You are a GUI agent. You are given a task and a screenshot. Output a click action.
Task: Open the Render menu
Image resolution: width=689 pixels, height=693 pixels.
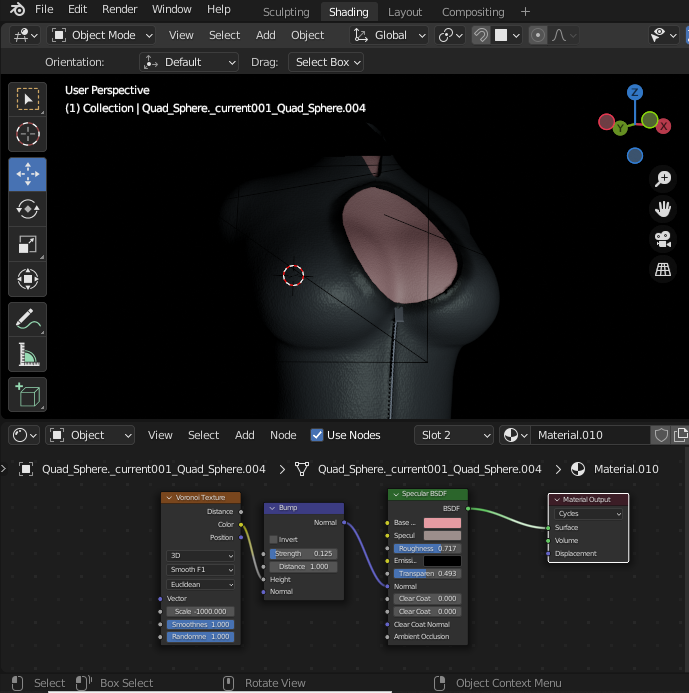[119, 9]
